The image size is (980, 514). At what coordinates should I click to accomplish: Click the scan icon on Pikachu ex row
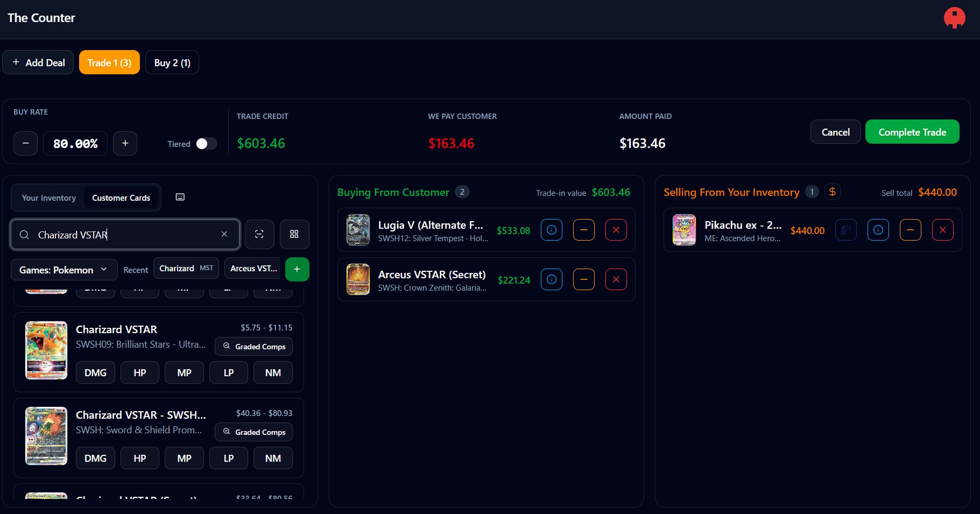(x=846, y=230)
